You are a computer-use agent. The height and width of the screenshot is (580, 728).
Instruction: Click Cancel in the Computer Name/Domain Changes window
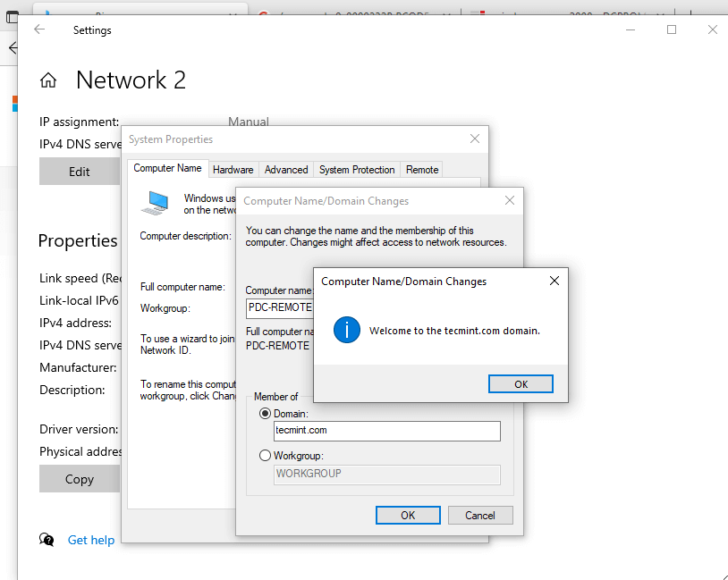[x=480, y=515]
